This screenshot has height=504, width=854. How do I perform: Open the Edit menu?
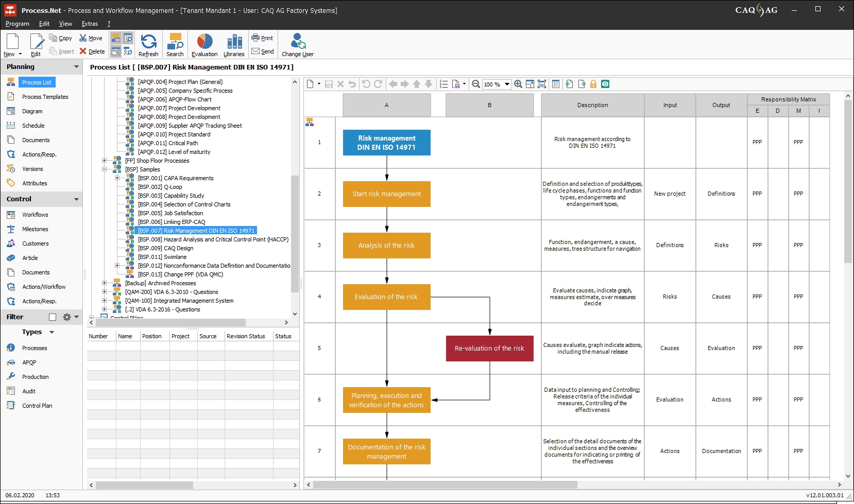click(x=44, y=24)
